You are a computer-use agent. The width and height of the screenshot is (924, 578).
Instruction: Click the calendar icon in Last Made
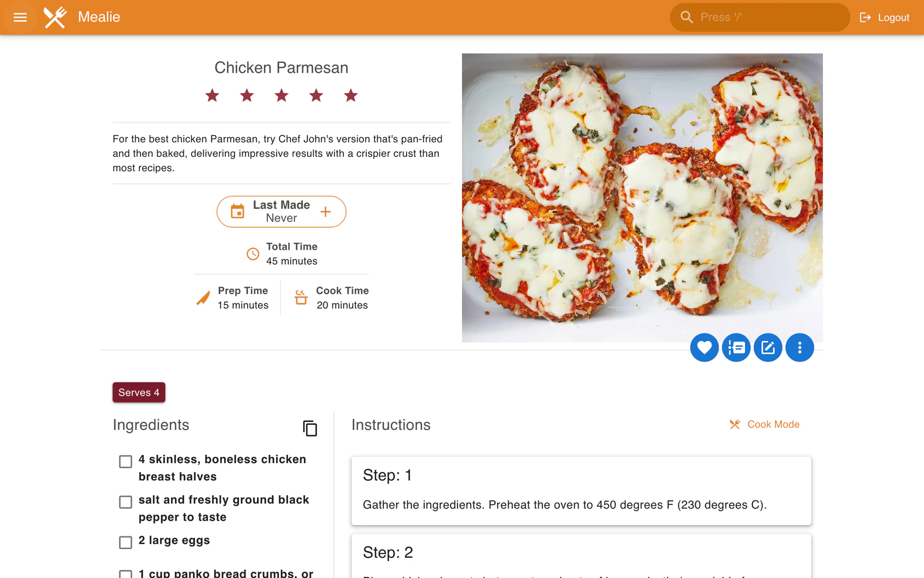tap(237, 212)
